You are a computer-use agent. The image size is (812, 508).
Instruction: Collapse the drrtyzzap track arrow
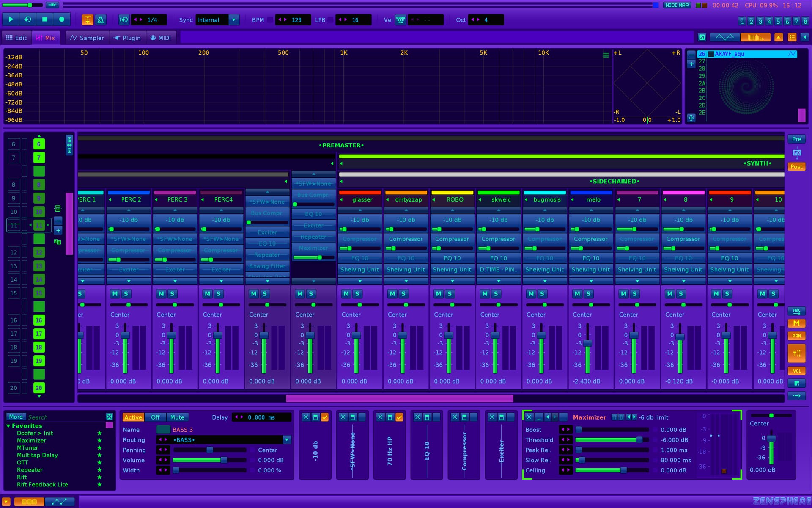388,199
